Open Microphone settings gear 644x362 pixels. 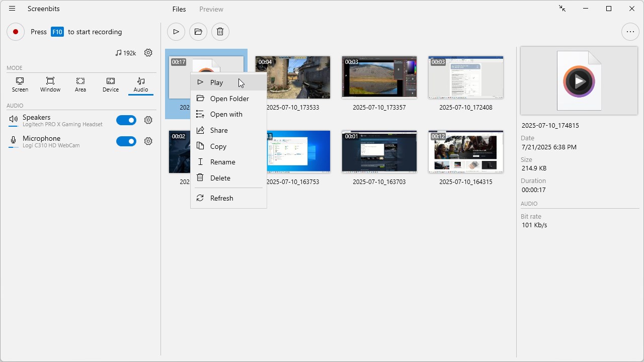pos(148,141)
